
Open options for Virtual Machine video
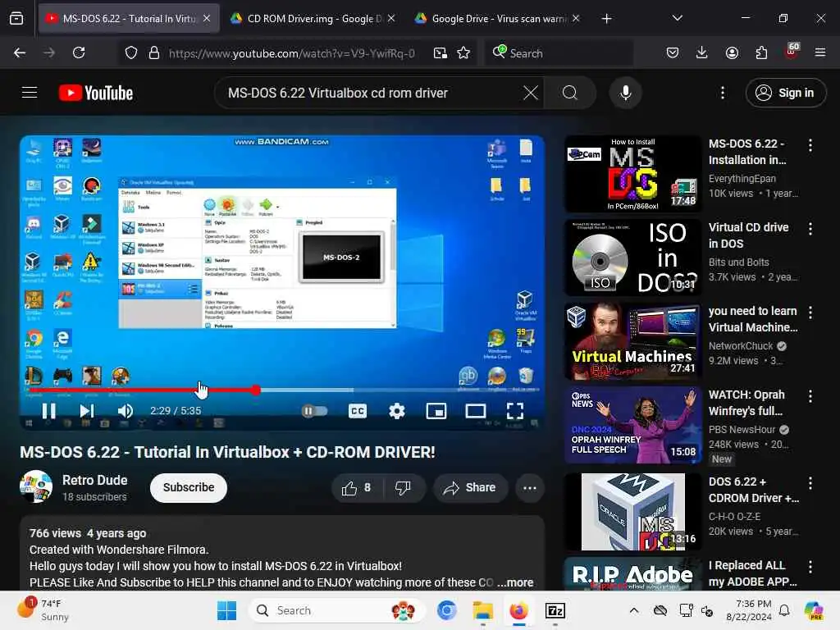(810, 313)
